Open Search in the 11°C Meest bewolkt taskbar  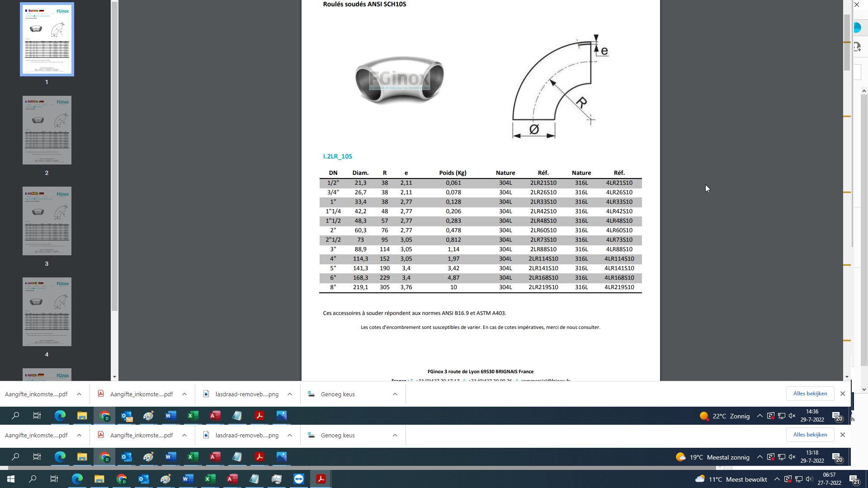[x=33, y=479]
